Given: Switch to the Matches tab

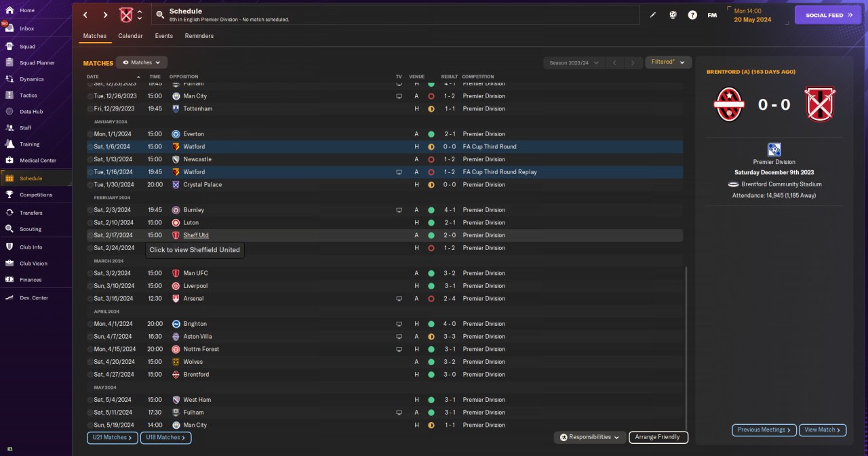Looking at the screenshot, I should [x=95, y=36].
